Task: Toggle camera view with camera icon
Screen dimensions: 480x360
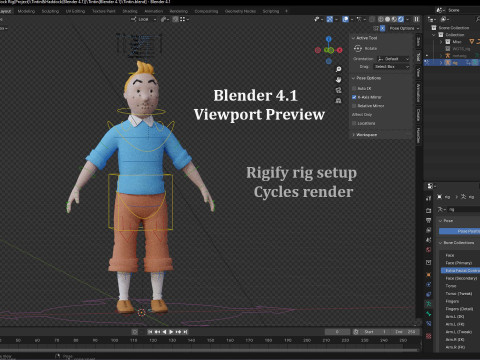Action: click(x=338, y=90)
